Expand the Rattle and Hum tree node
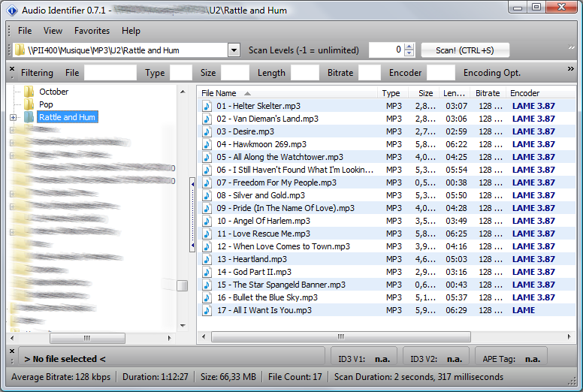583x392 pixels. coord(13,117)
